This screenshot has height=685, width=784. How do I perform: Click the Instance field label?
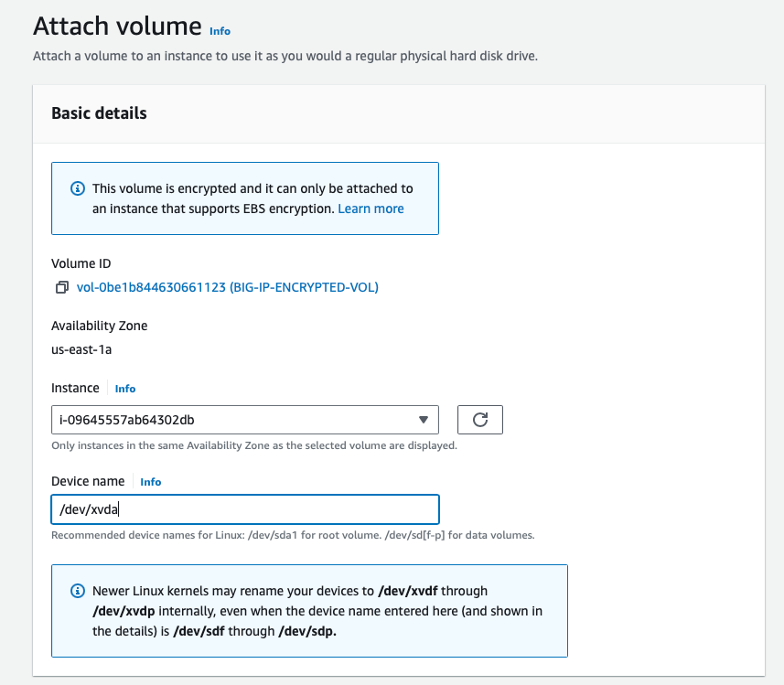pos(75,388)
